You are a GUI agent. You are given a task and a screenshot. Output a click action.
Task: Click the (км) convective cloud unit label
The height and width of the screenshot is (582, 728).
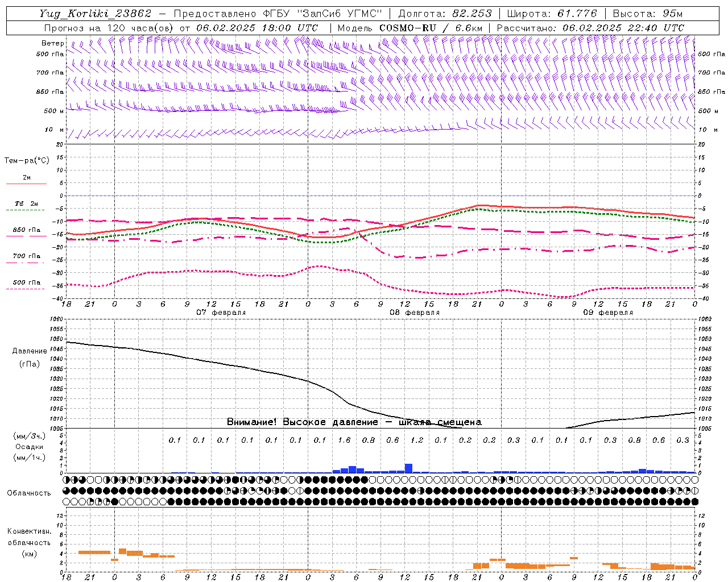tap(29, 554)
